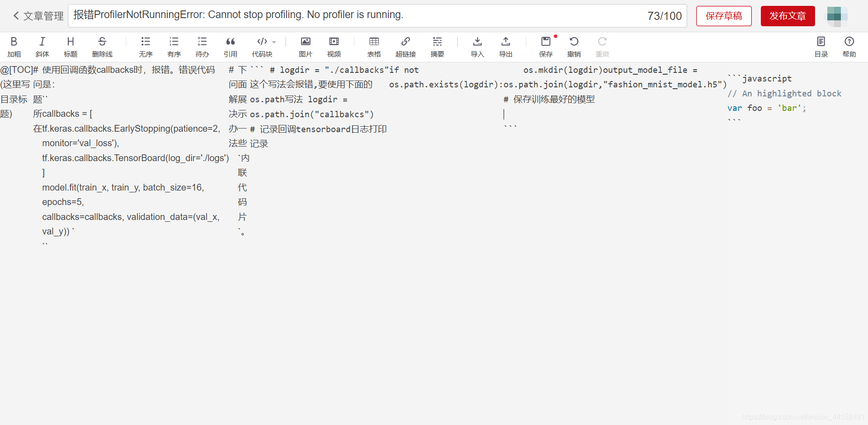
Task: Click the 'monitor='val_loss'),' line
Action: 80,143
